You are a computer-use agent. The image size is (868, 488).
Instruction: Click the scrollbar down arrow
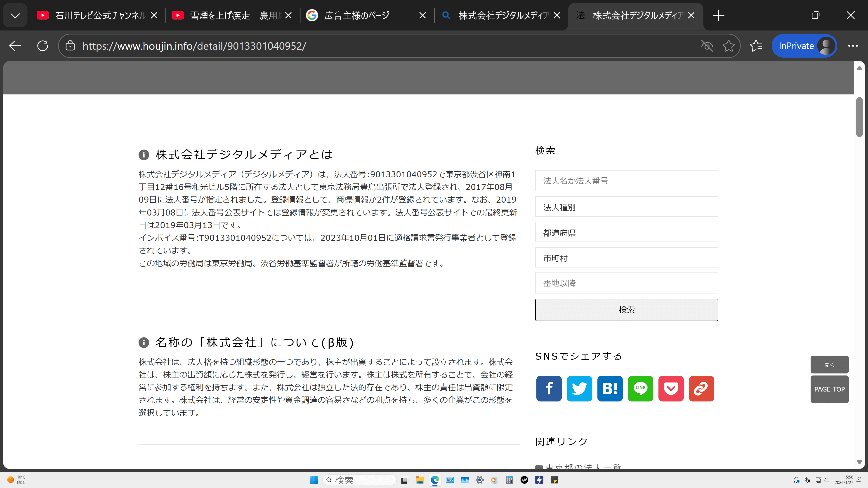click(x=859, y=462)
